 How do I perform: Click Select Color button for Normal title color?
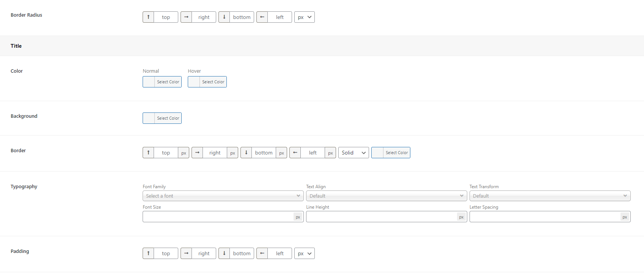point(168,82)
